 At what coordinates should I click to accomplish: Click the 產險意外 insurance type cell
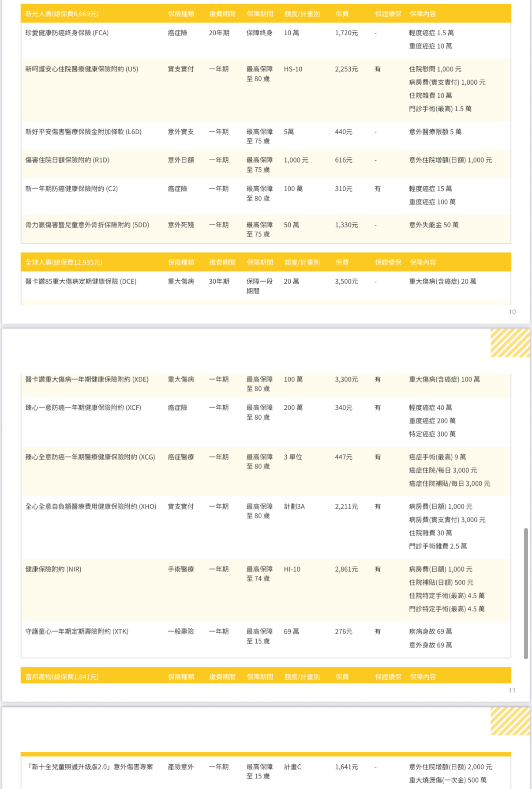pyautogui.click(x=181, y=767)
